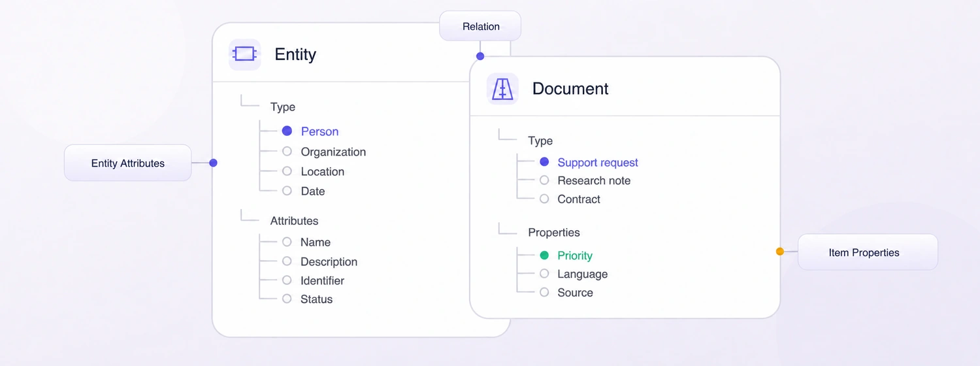
Task: Choose the Source radio button
Action: click(x=544, y=292)
